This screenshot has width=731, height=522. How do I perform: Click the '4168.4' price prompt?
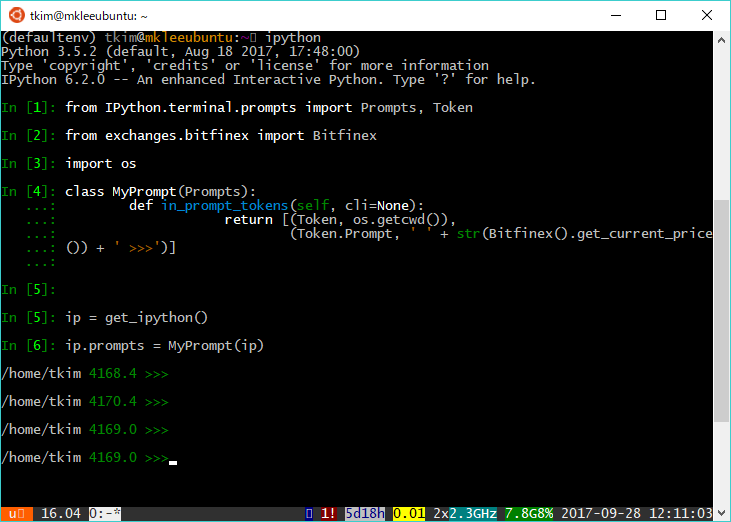[113, 373]
